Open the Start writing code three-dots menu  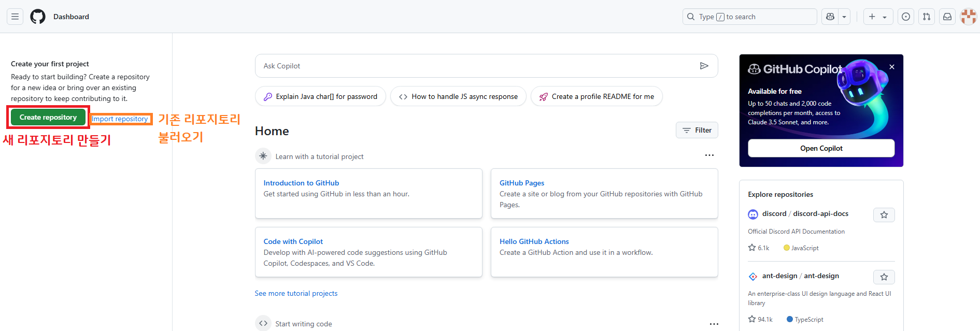point(714,324)
